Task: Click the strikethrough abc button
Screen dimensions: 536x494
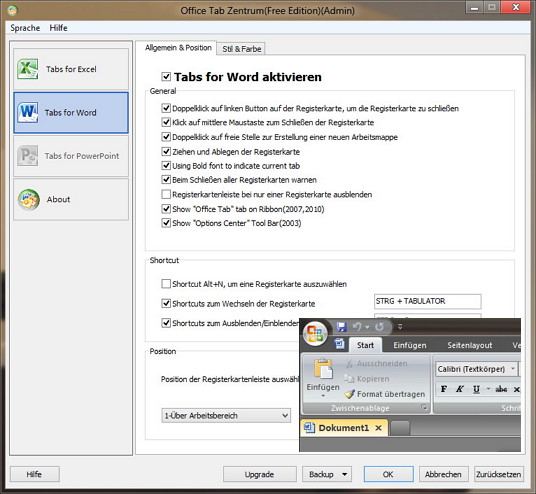Action: pos(501,389)
